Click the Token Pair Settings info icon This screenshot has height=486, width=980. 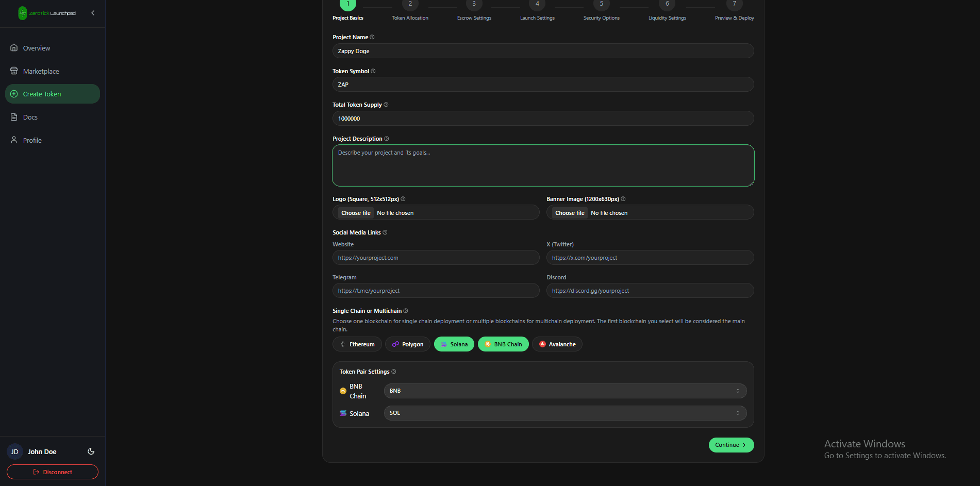394,372
